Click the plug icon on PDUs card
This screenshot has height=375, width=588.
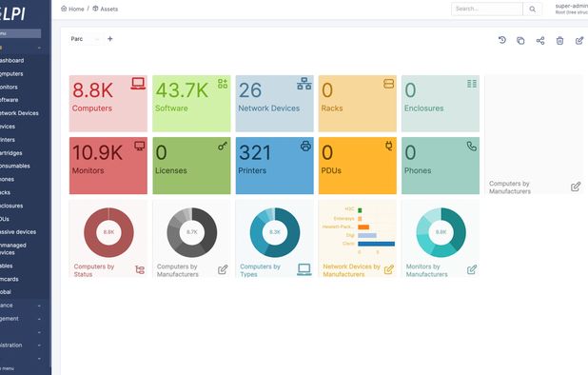coord(389,146)
